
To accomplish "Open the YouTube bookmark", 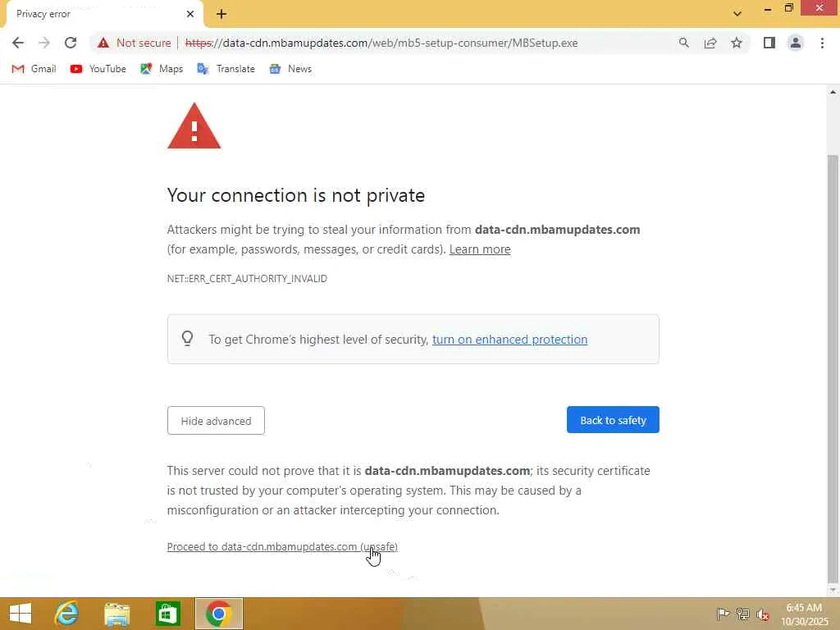I will 98,69.
